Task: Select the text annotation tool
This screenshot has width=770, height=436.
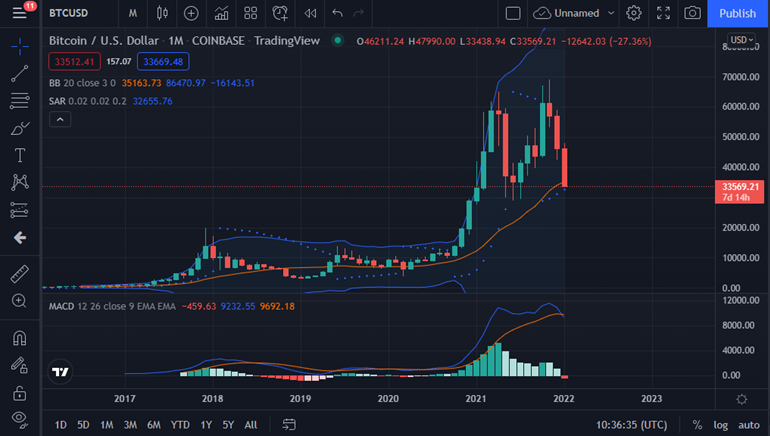Action: (20, 156)
